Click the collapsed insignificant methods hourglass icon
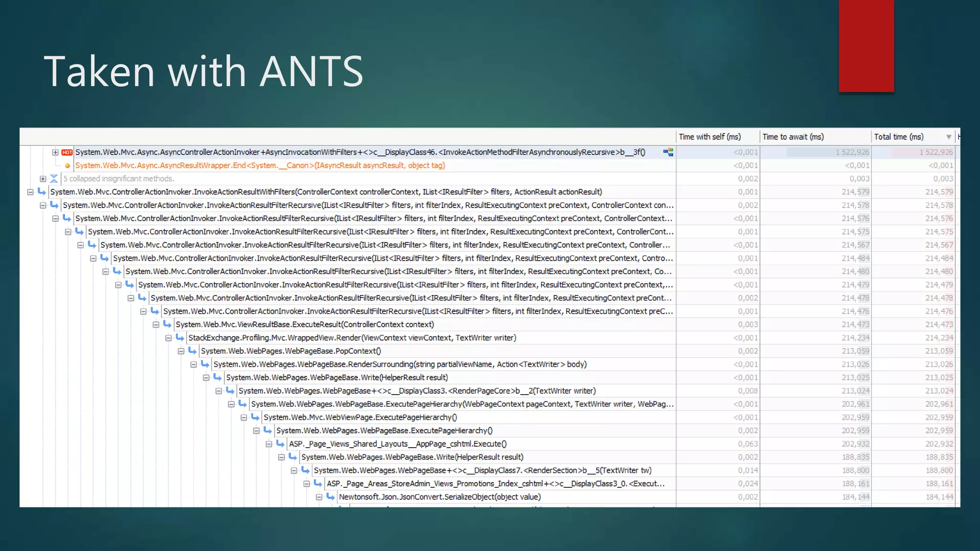Viewport: 980px width, 551px height. pos(54,179)
